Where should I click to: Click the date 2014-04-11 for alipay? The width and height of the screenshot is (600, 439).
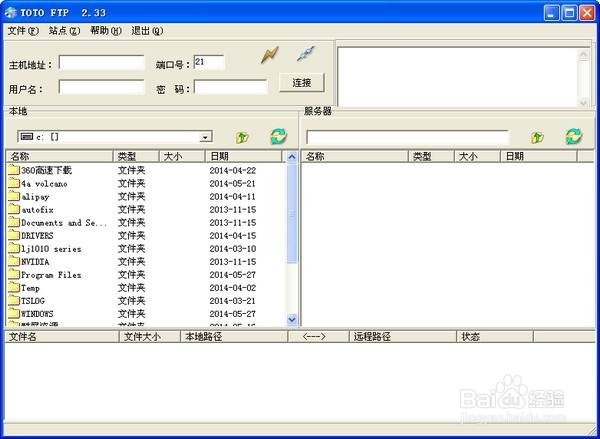233,196
